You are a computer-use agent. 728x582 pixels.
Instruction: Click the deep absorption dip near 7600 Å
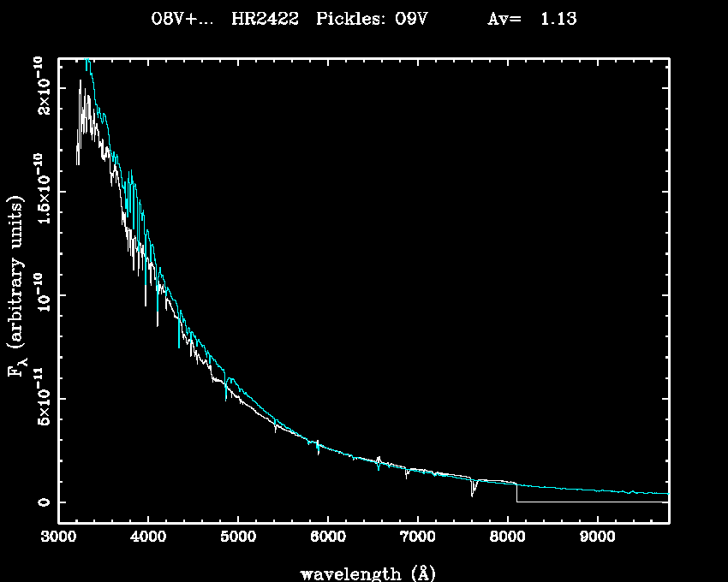(x=472, y=490)
